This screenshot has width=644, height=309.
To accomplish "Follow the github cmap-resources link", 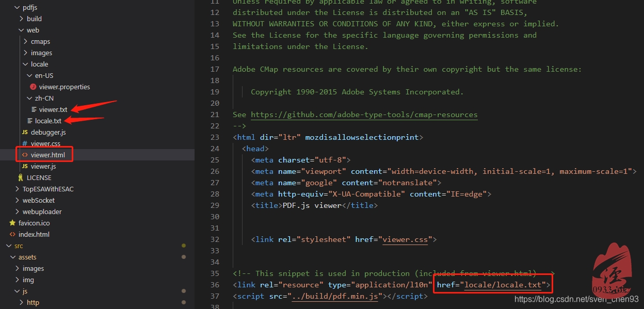I will tap(364, 115).
